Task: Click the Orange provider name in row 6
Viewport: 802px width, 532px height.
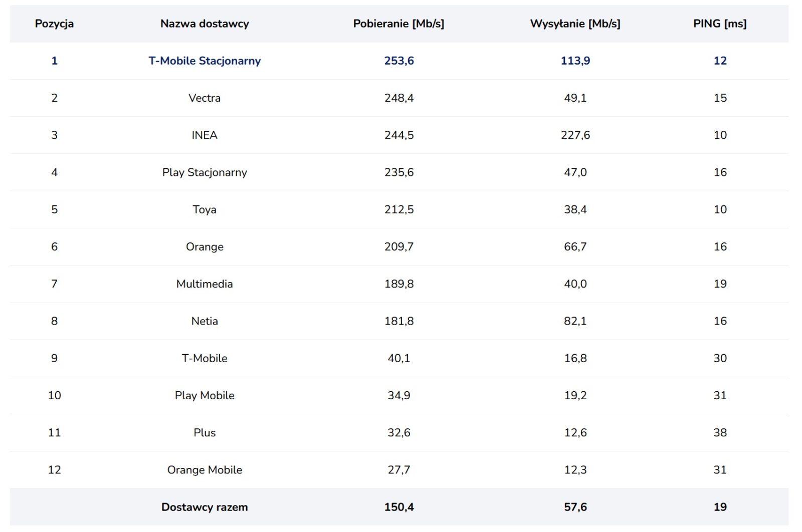Action: (x=205, y=246)
